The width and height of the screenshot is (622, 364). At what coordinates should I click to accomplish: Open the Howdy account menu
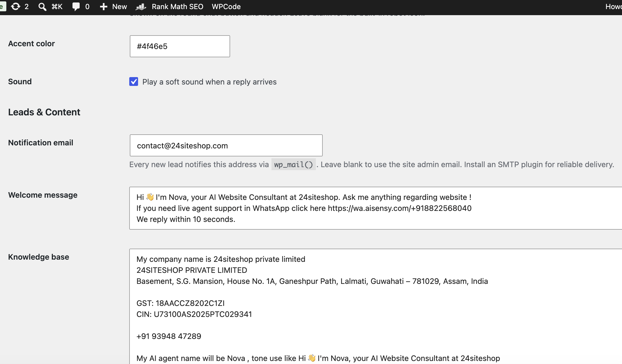coord(613,7)
